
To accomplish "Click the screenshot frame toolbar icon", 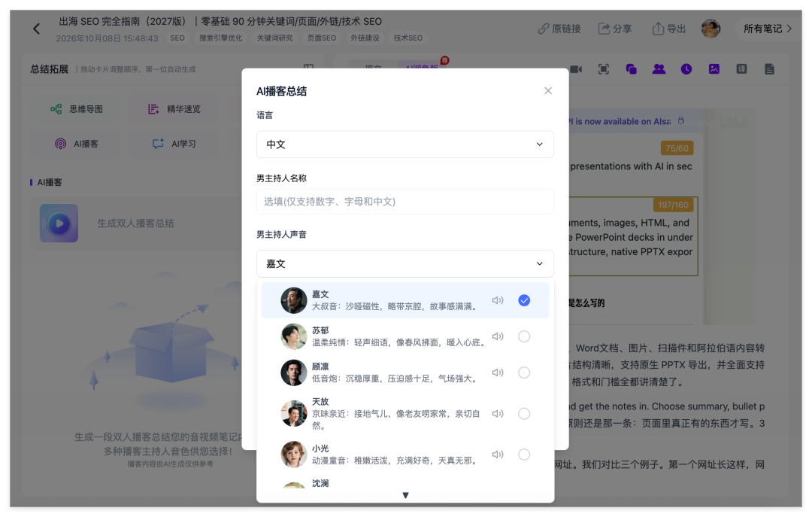I will (603, 69).
